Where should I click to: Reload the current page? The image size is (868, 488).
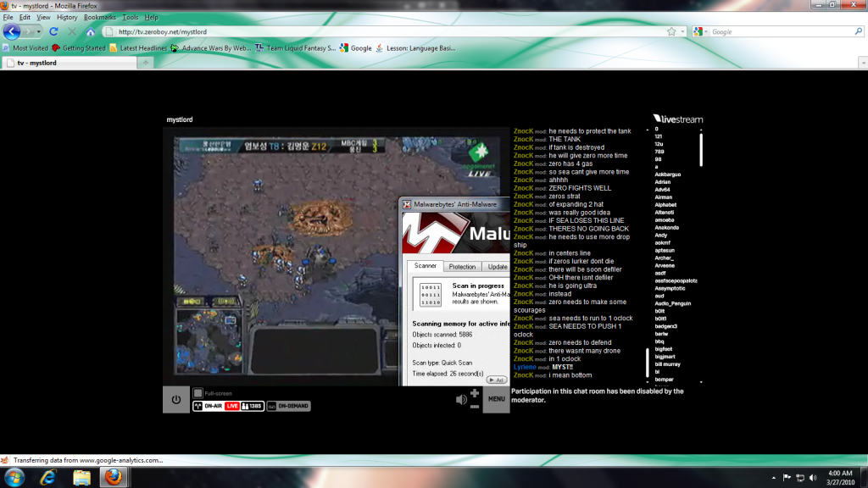click(53, 31)
